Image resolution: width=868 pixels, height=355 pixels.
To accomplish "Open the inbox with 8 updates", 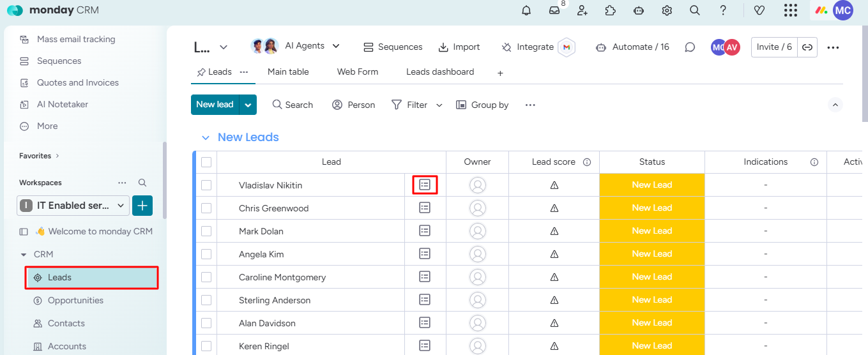I will [554, 10].
